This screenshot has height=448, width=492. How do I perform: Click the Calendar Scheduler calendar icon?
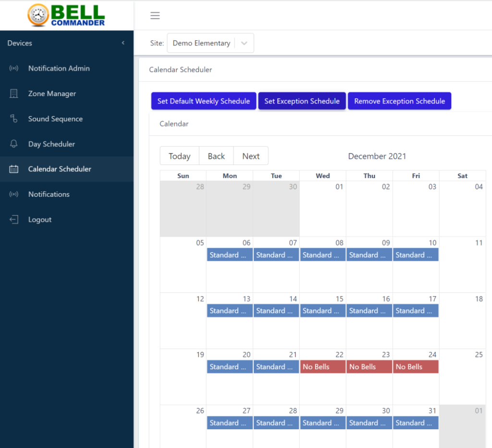click(x=14, y=169)
